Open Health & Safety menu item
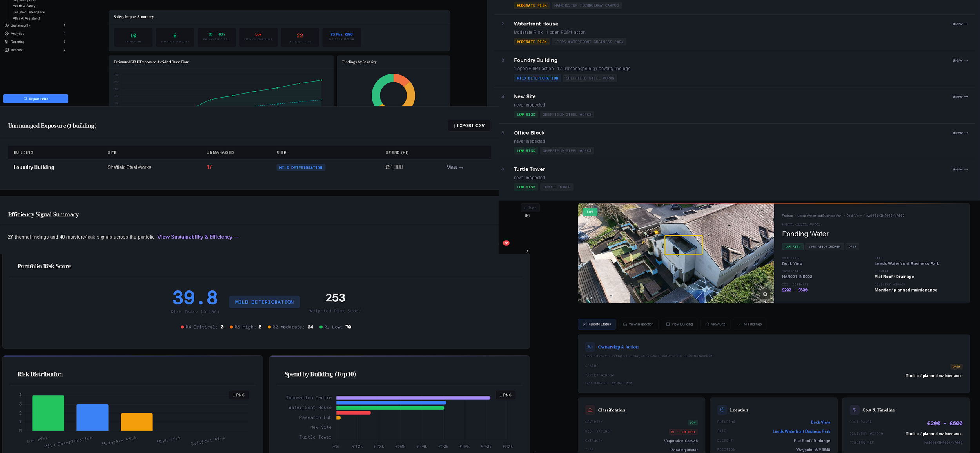 click(x=24, y=6)
